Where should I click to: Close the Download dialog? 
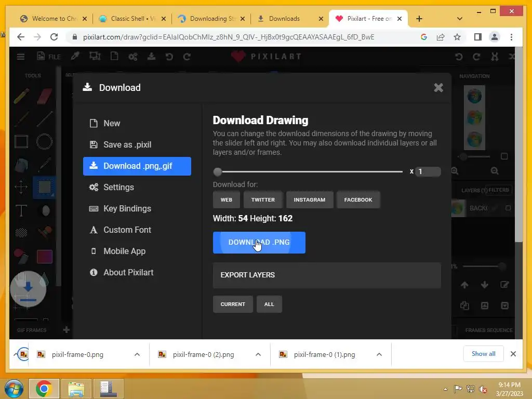[438, 87]
